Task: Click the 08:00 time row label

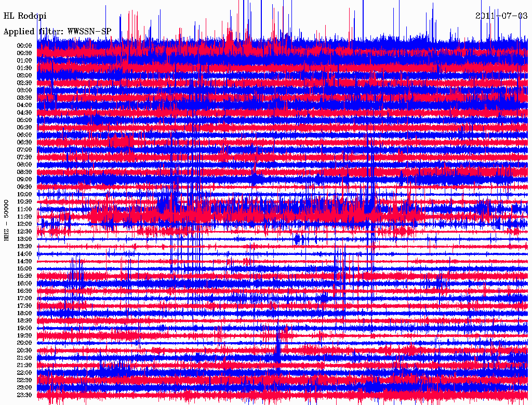Action: coord(24,165)
